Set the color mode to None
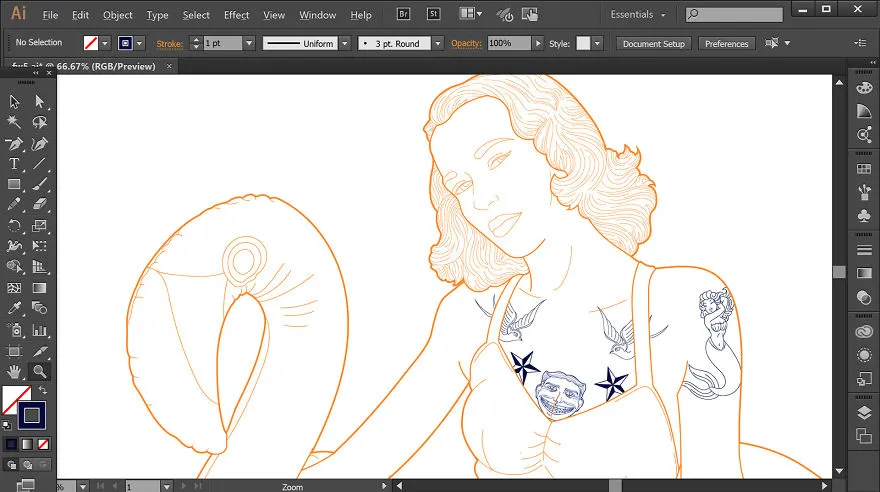 coord(43,444)
